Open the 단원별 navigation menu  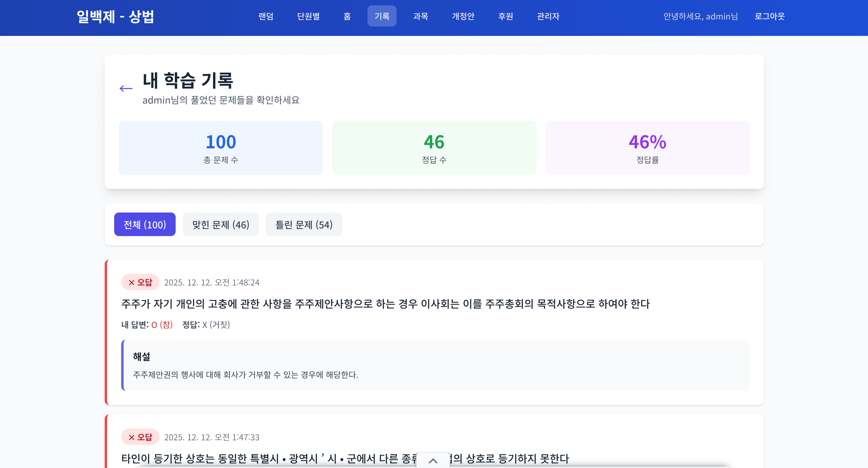pyautogui.click(x=308, y=16)
